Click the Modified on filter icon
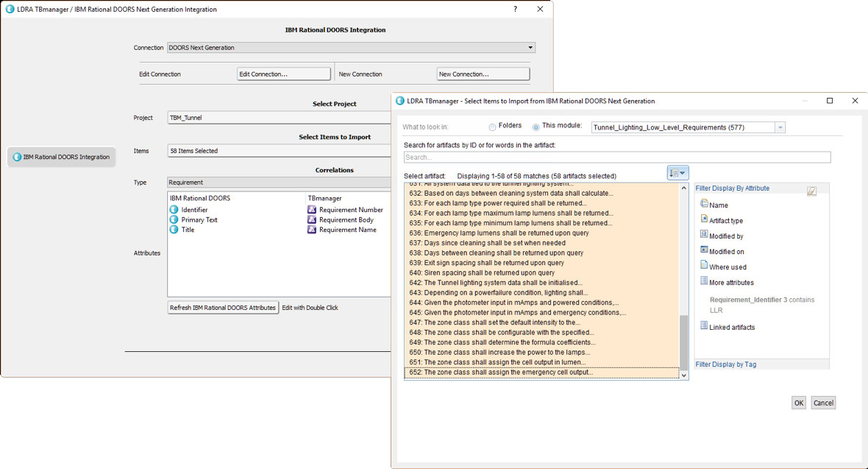Viewport: 868px width, 469px height. [x=704, y=250]
